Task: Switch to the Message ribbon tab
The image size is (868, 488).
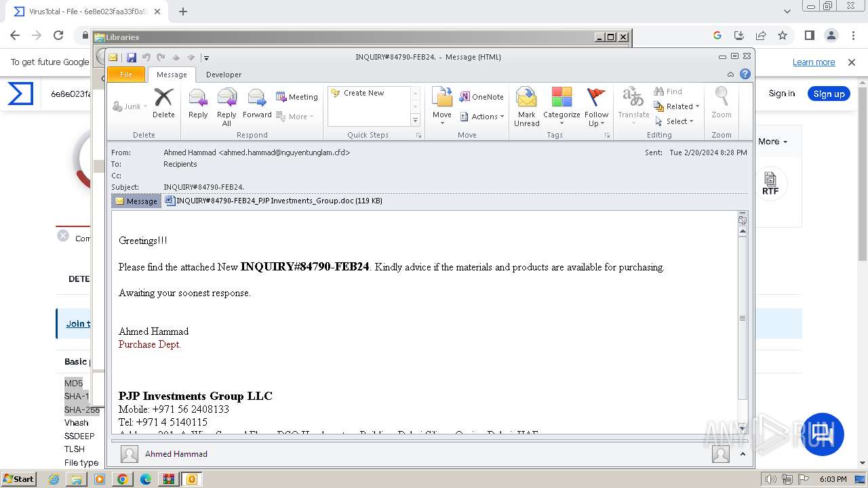Action: pos(172,75)
